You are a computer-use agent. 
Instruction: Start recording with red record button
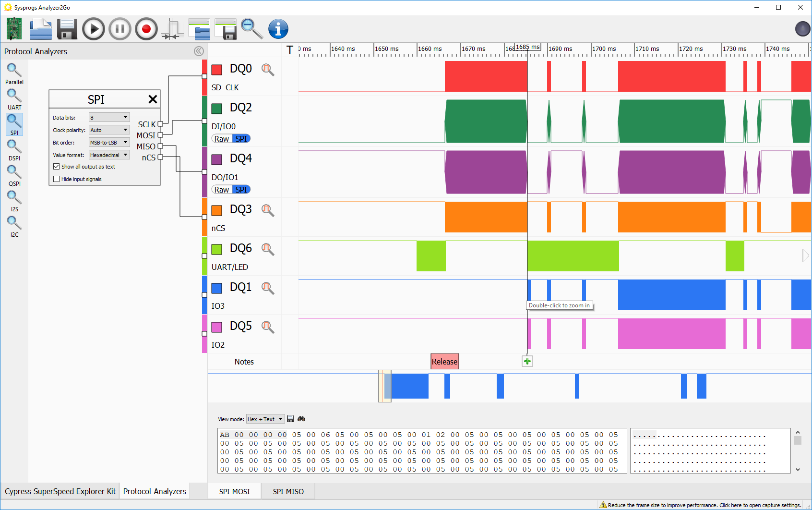tap(146, 29)
